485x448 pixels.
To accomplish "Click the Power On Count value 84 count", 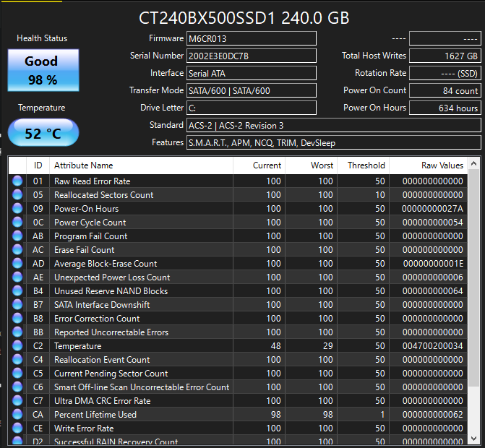I will 445,90.
